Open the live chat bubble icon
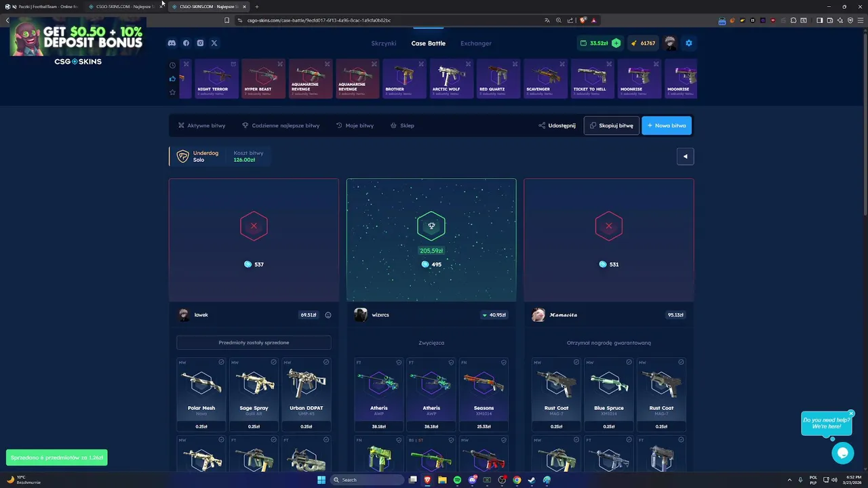Screen dimensions: 868x488 tap(842, 453)
